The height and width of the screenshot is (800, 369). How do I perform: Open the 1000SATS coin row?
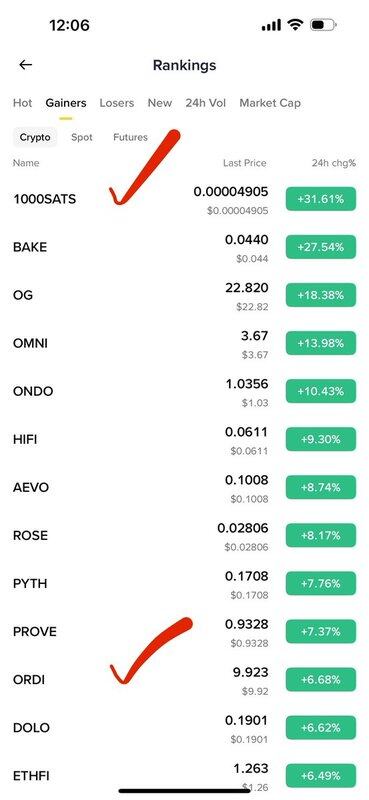click(184, 199)
